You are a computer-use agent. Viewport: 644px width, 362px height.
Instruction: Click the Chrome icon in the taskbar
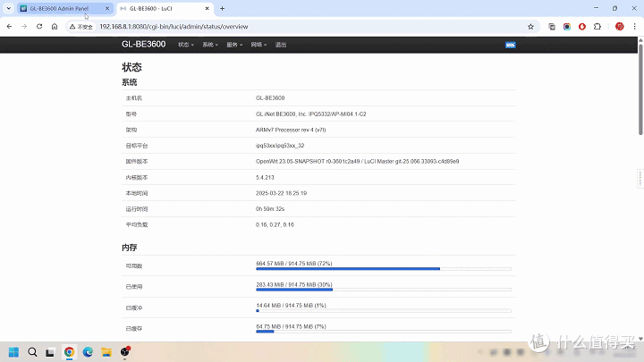(69, 352)
